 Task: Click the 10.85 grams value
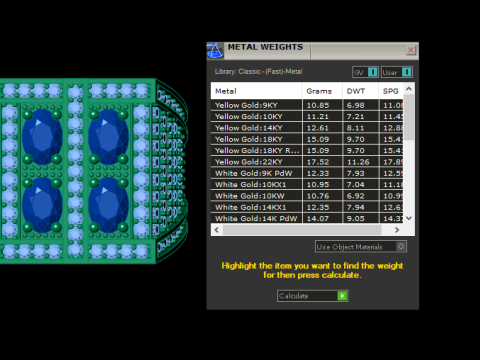coord(318,105)
